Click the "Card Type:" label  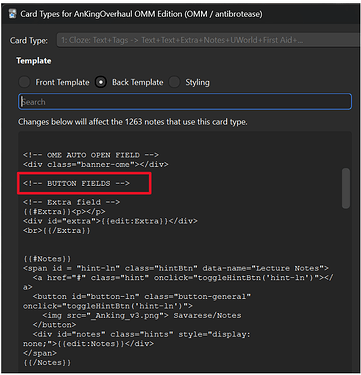[x=29, y=41]
